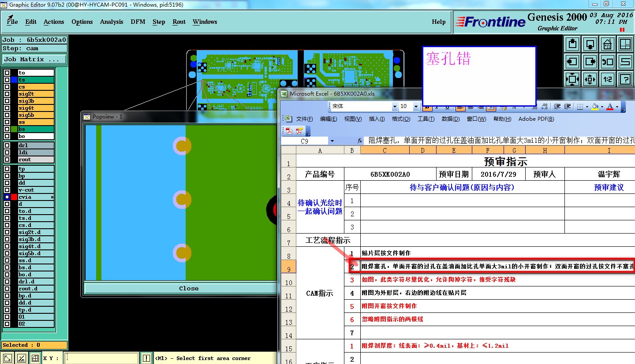
Task: Click the pan-left view icon
Action: pos(572,62)
